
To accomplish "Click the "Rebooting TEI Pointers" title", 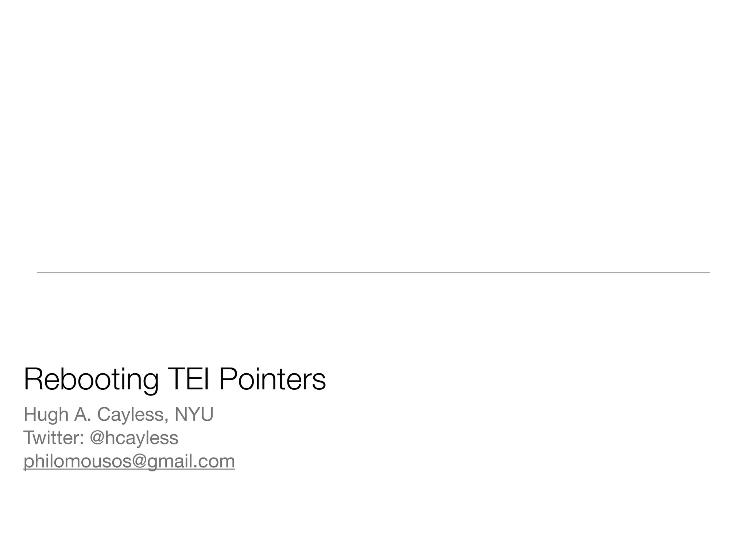I will coord(174,380).
